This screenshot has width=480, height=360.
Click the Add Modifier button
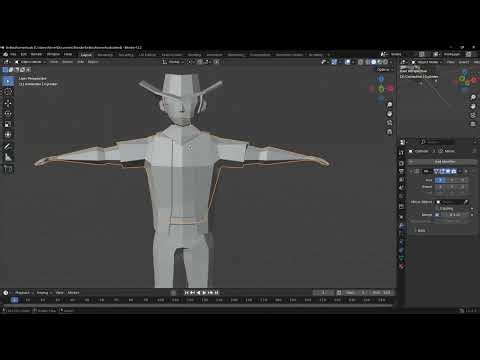point(443,162)
